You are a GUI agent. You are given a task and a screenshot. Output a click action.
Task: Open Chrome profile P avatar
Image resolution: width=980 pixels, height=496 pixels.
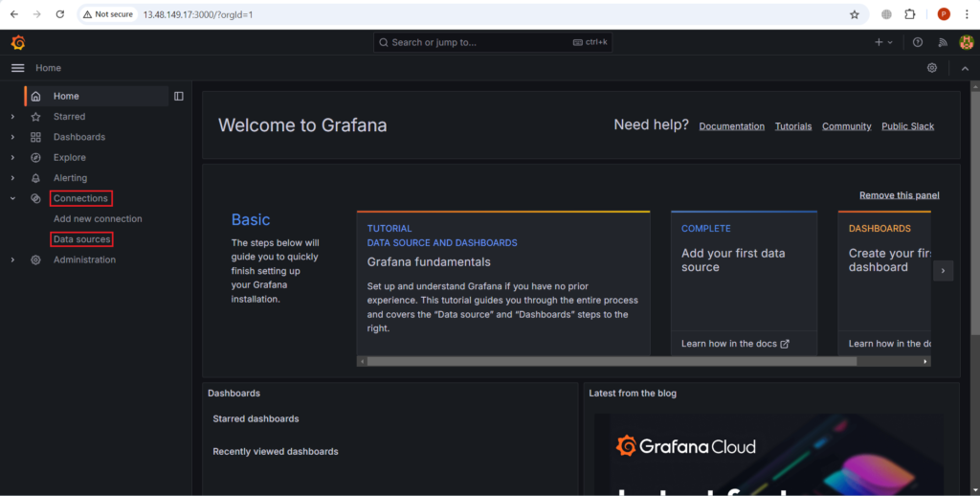[944, 14]
